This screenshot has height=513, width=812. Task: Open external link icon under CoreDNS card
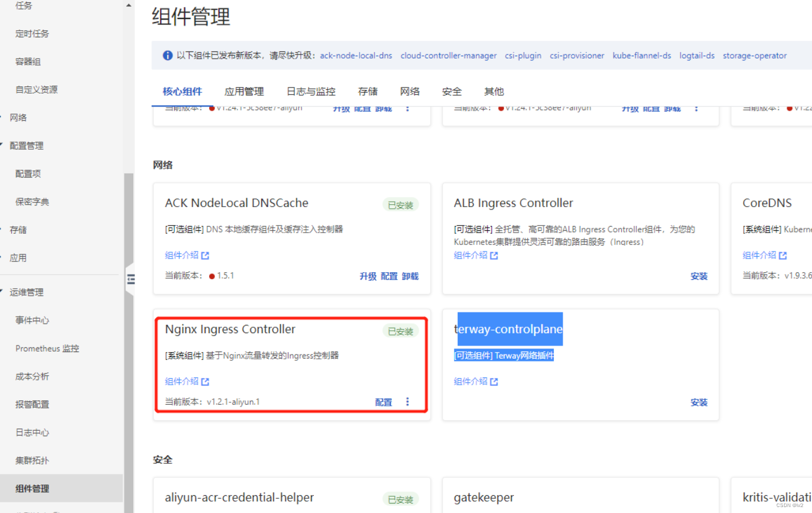coord(783,256)
